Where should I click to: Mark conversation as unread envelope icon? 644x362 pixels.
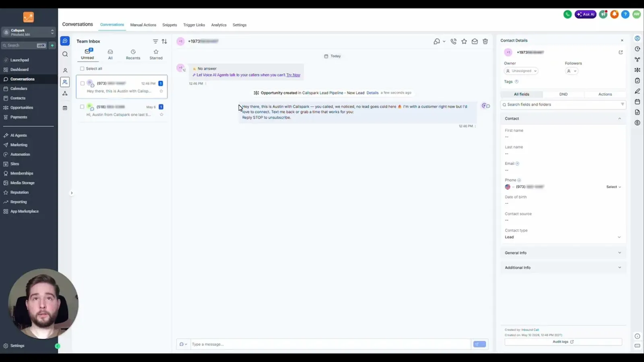475,41
